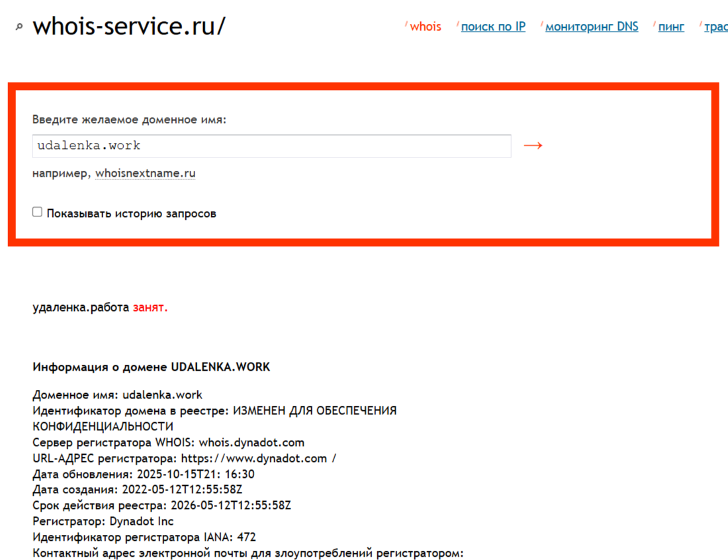728x560 pixels.
Task: Click the Дата создания line
Action: (x=137, y=490)
